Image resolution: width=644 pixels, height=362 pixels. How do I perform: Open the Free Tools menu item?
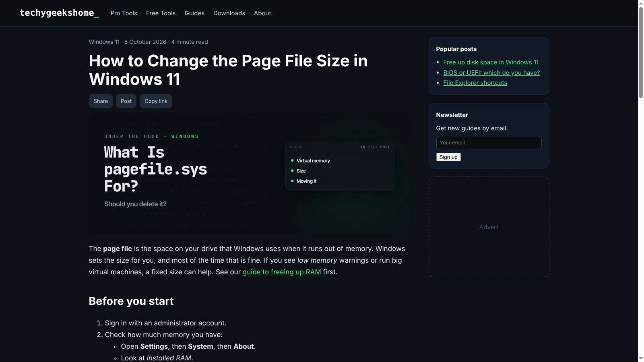(161, 13)
